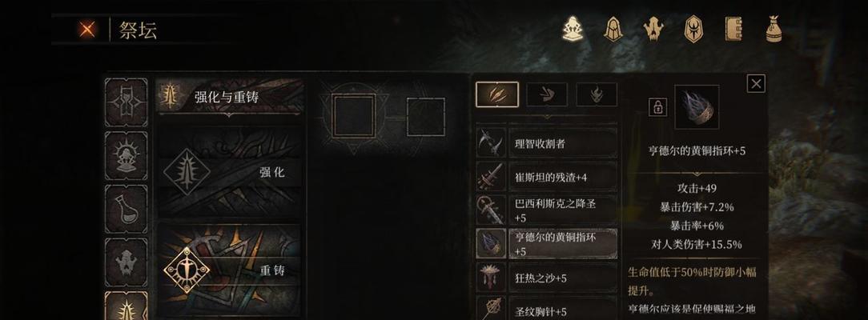Open the shield emblem icon in the top bar
Image resolution: width=868 pixels, height=320 pixels.
[693, 29]
